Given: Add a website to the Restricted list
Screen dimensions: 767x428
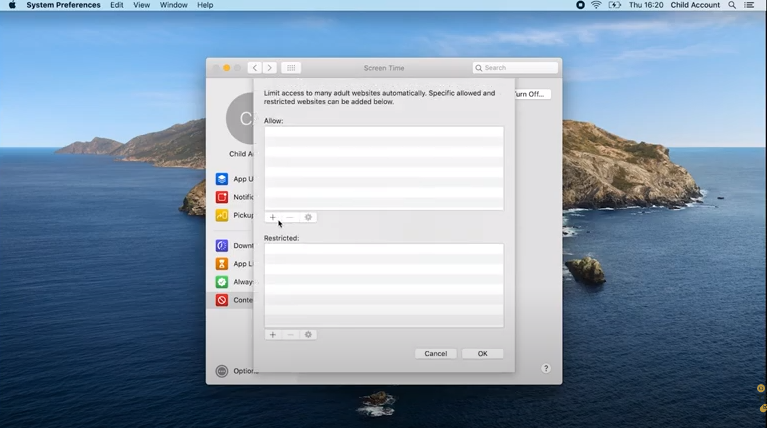Looking at the screenshot, I should [x=272, y=335].
